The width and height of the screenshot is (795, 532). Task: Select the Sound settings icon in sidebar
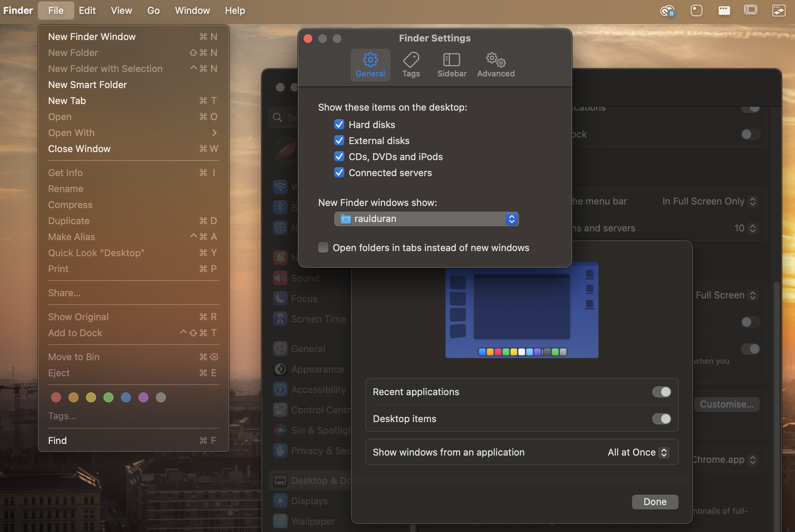[x=280, y=278]
